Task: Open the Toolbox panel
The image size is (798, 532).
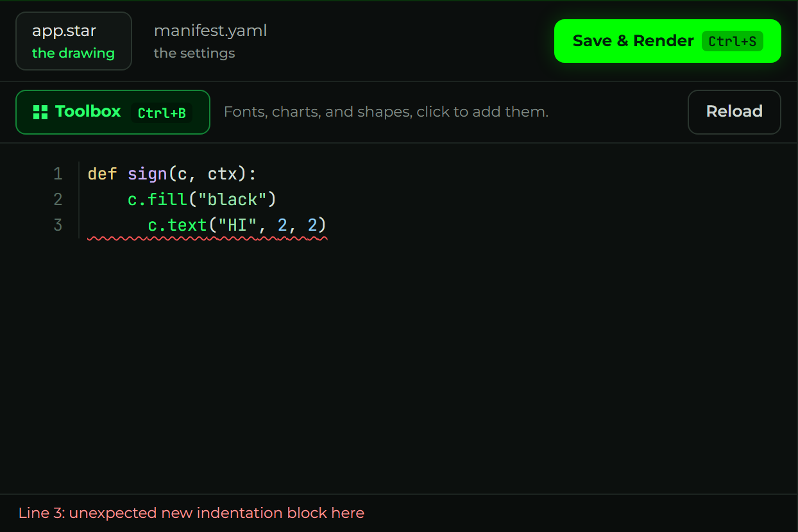Action: click(x=113, y=112)
